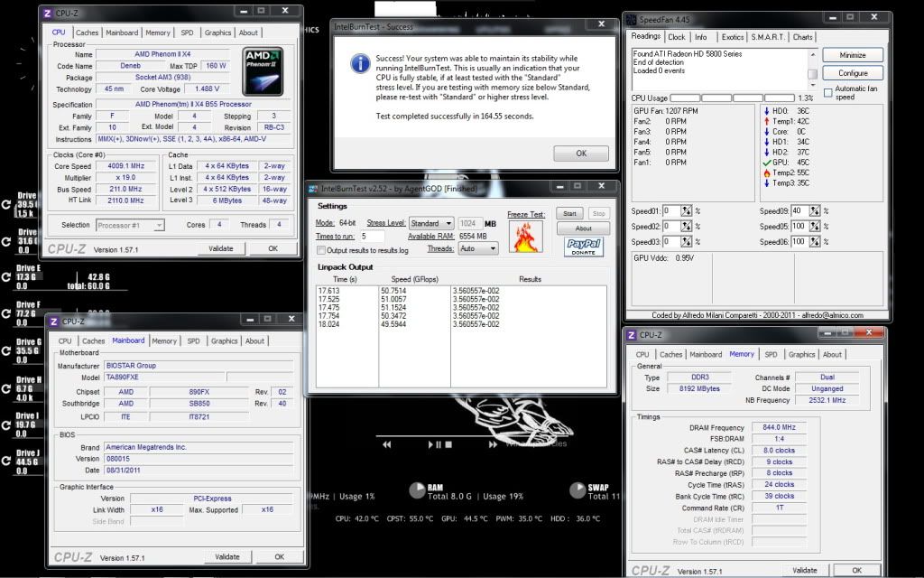924x578 pixels.
Task: Click the Core Speed value 4009.1 MHz
Action: pyautogui.click(x=126, y=166)
